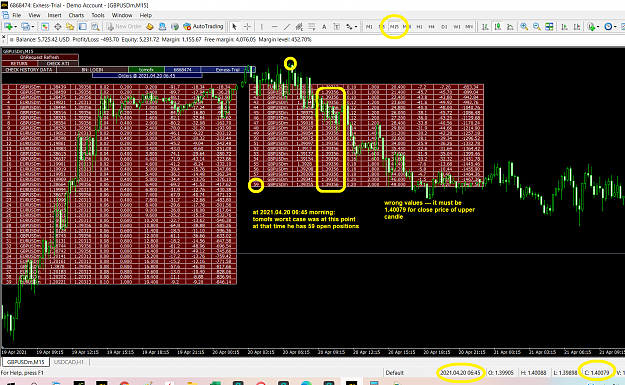Click the Zoom In magnifier icon
This screenshot has height=385, width=625.
(x=524, y=26)
